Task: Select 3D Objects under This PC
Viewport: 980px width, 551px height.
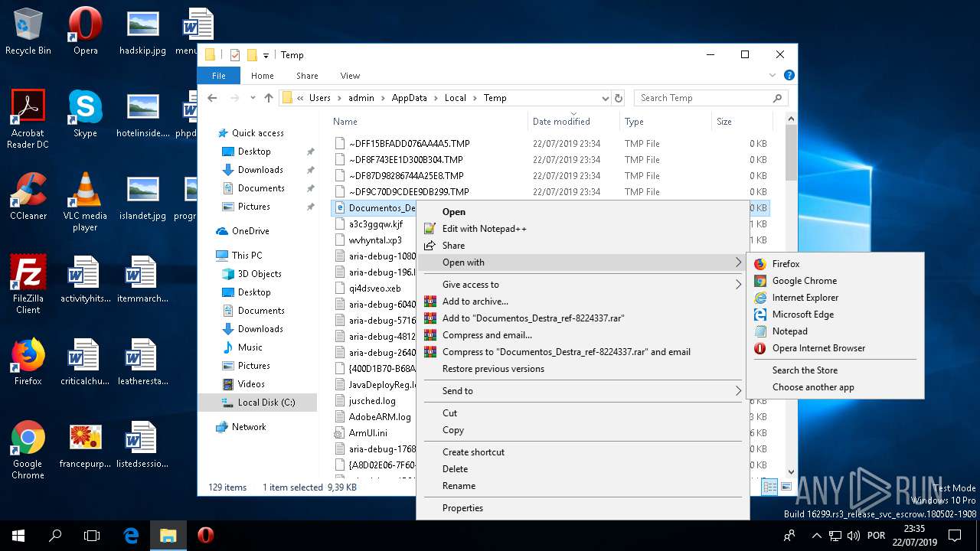Action: point(259,274)
